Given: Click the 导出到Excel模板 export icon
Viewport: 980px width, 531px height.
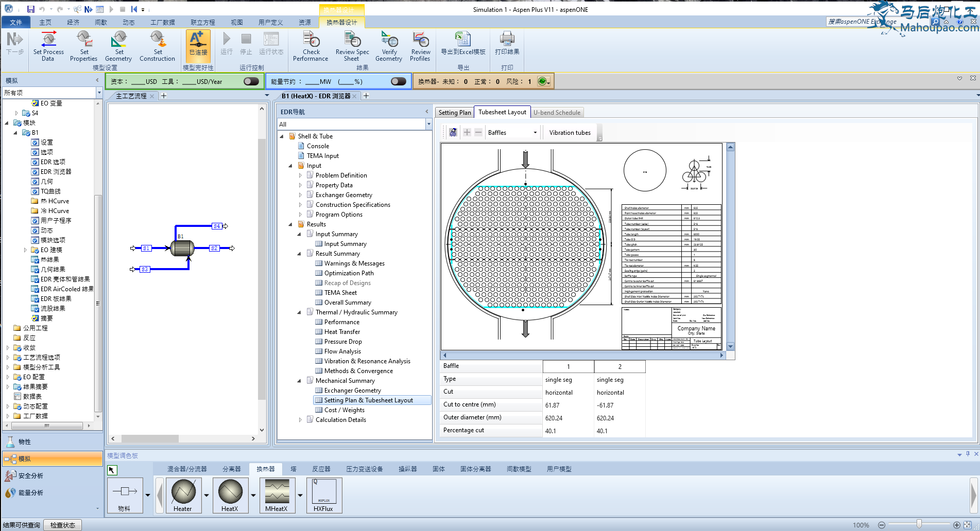Looking at the screenshot, I should click(463, 44).
